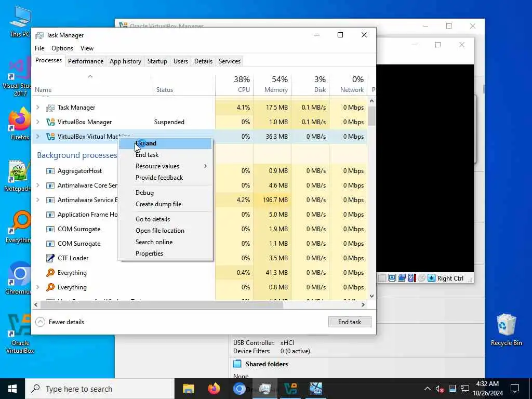This screenshot has width=532, height=399.
Task: Open the Everything desktop shortcut
Action: point(19,227)
